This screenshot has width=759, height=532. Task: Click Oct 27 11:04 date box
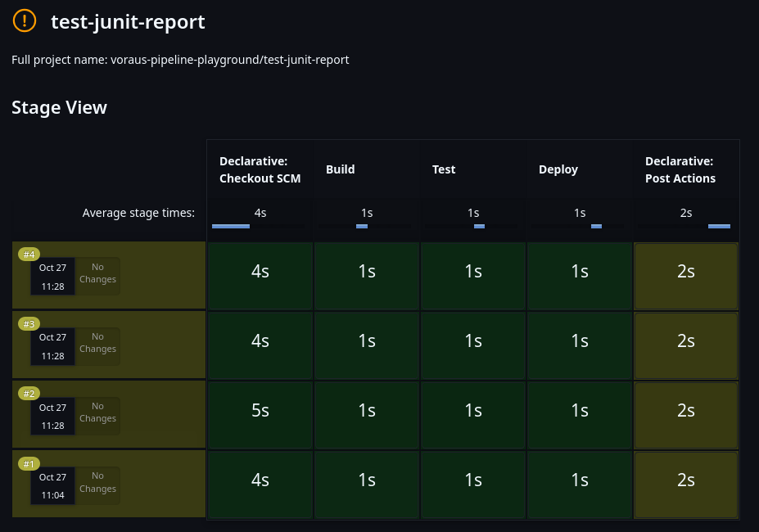coord(52,483)
